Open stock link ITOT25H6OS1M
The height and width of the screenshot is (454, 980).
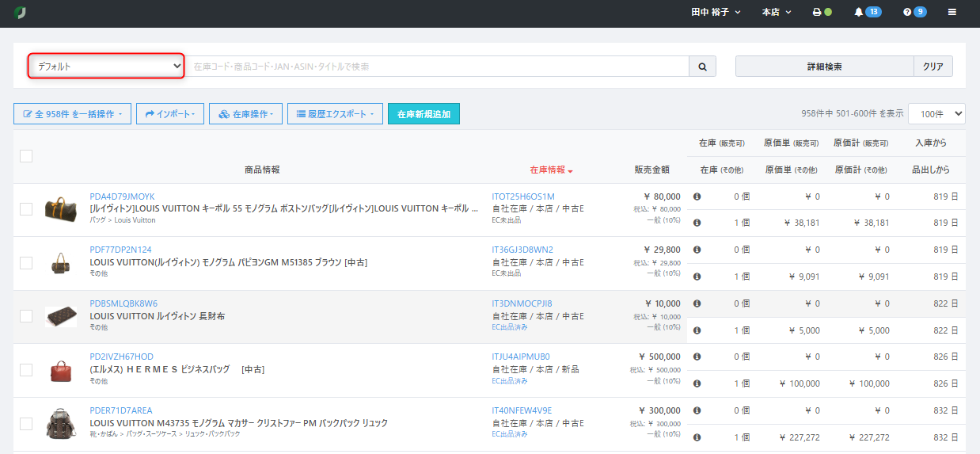523,196
